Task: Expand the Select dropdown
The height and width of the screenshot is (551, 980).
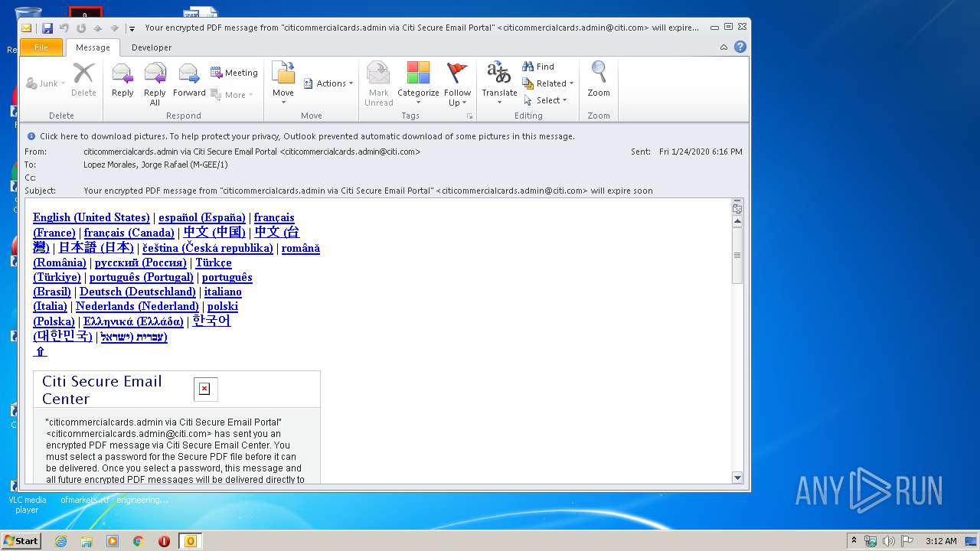Action: [x=545, y=100]
